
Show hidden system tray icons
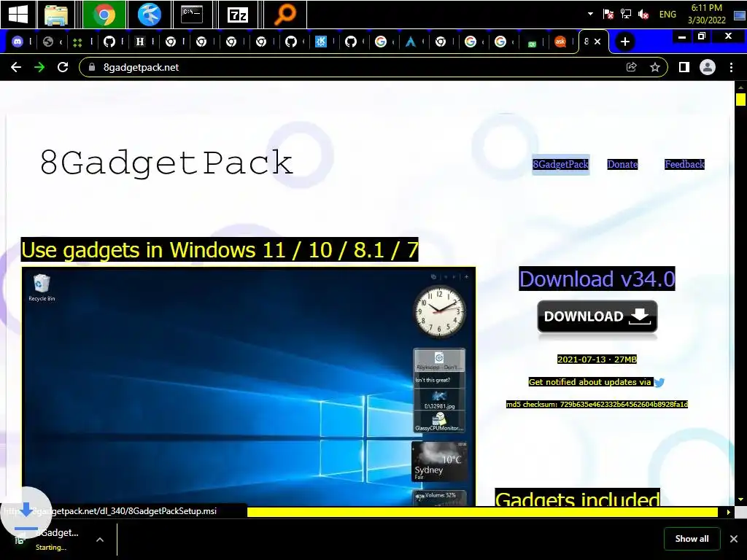(x=591, y=14)
